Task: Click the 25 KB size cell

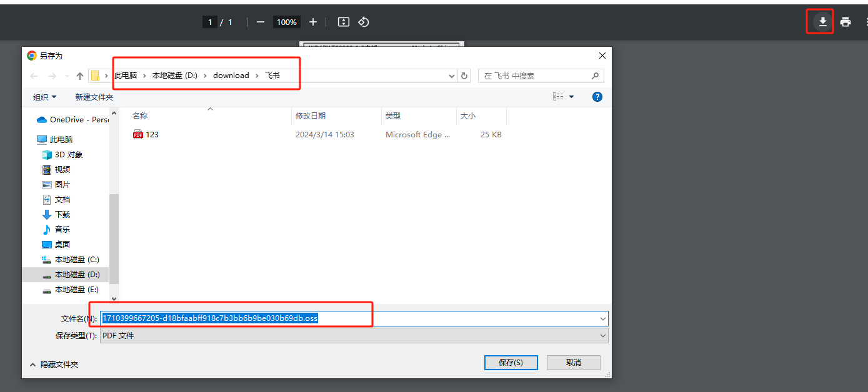Action: point(491,134)
